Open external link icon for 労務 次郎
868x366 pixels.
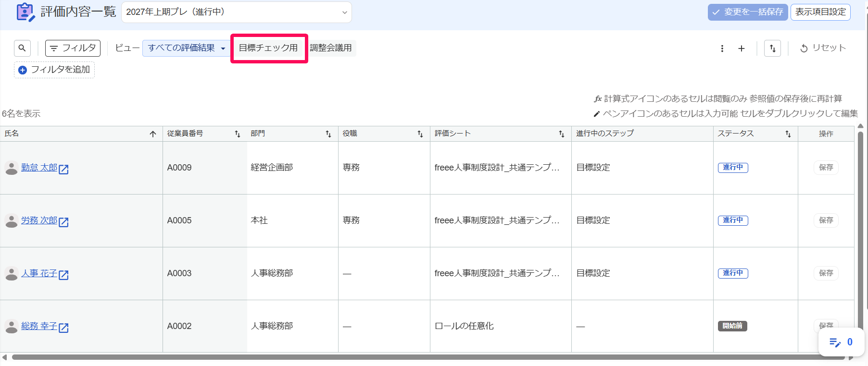click(x=63, y=222)
